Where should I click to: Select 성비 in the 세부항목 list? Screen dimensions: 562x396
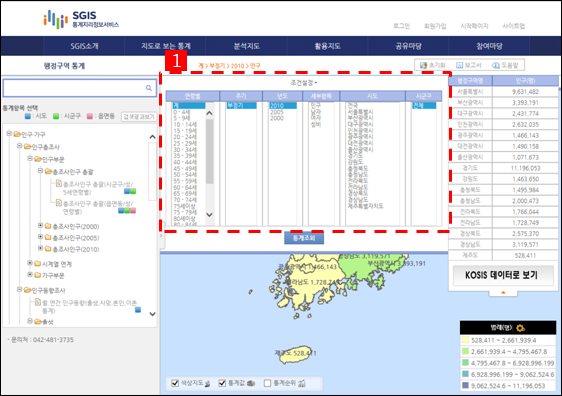[316, 124]
